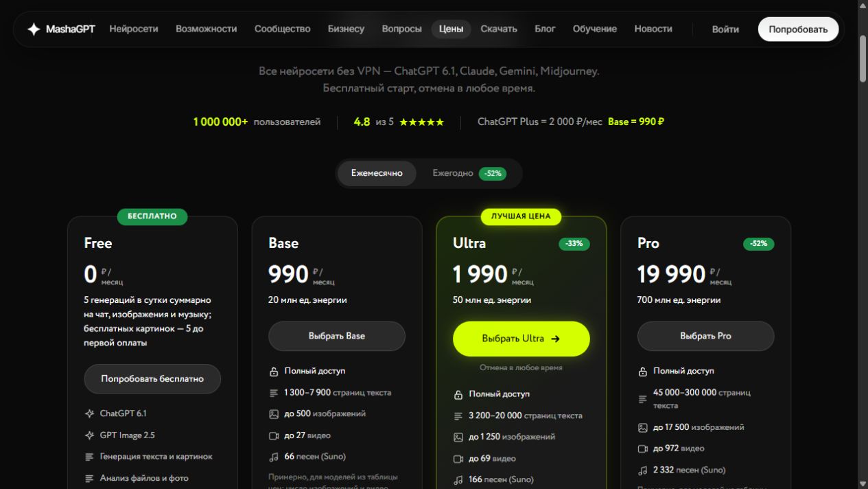Click the music note icon beside 66 песен
This screenshot has height=489, width=868.
click(274, 457)
